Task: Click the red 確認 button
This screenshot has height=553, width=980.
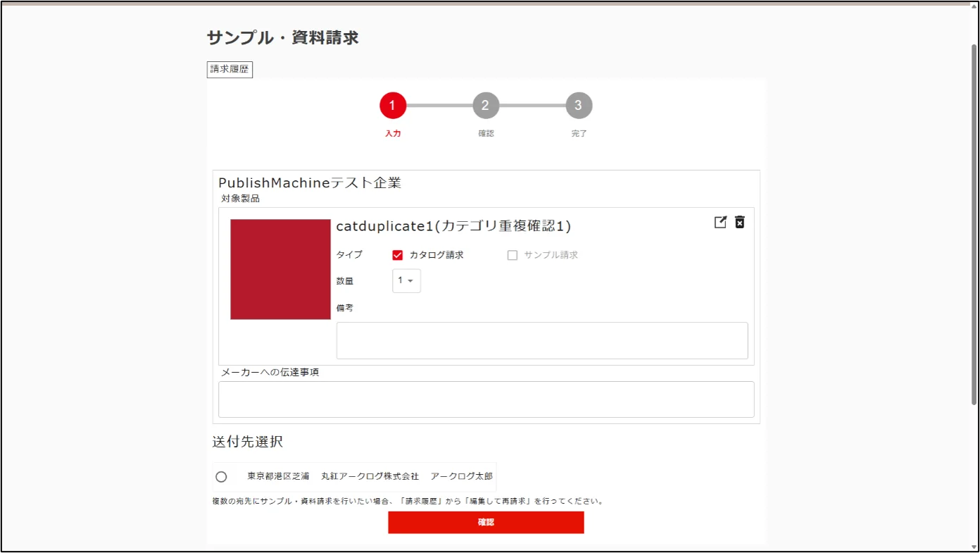Action: point(486,522)
